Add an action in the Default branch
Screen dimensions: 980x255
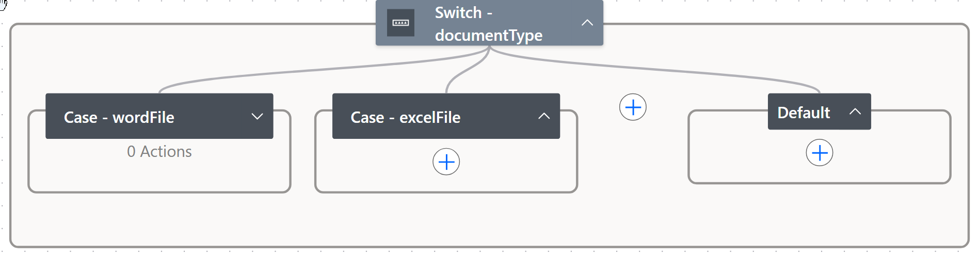[819, 153]
